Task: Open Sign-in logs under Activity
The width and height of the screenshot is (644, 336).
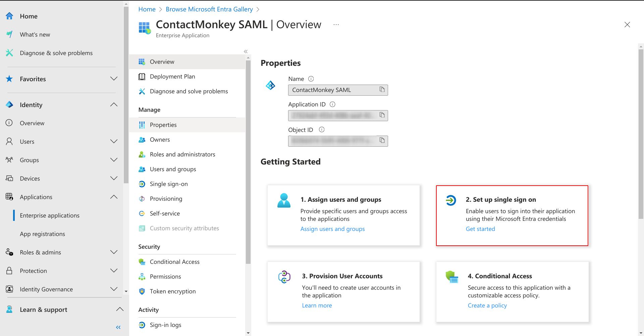Action: point(187,325)
